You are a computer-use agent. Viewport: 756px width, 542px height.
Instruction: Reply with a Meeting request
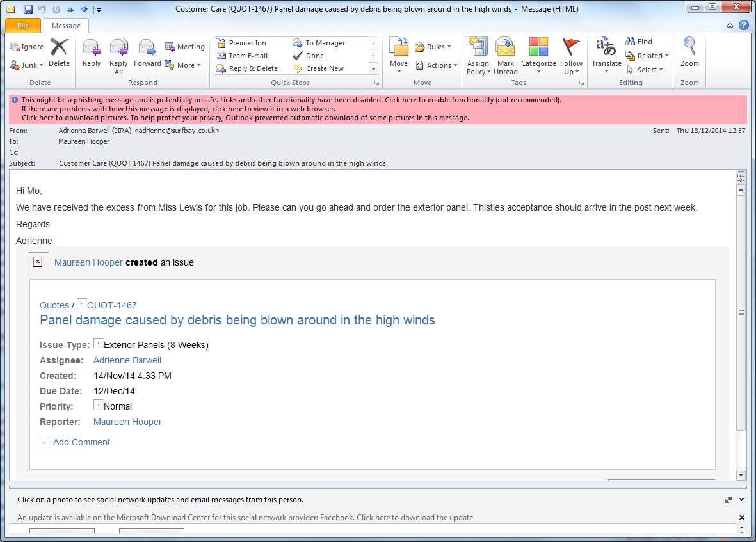point(185,47)
